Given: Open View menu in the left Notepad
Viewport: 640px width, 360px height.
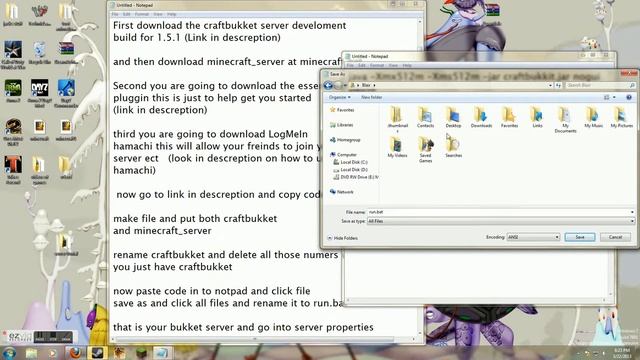Looking at the screenshot, I should click(x=158, y=14).
